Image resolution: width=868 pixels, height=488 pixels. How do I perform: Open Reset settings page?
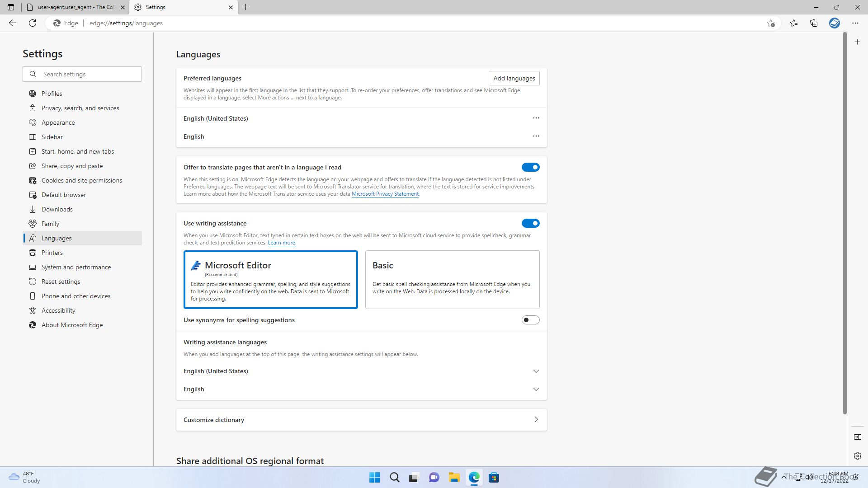tap(82, 282)
